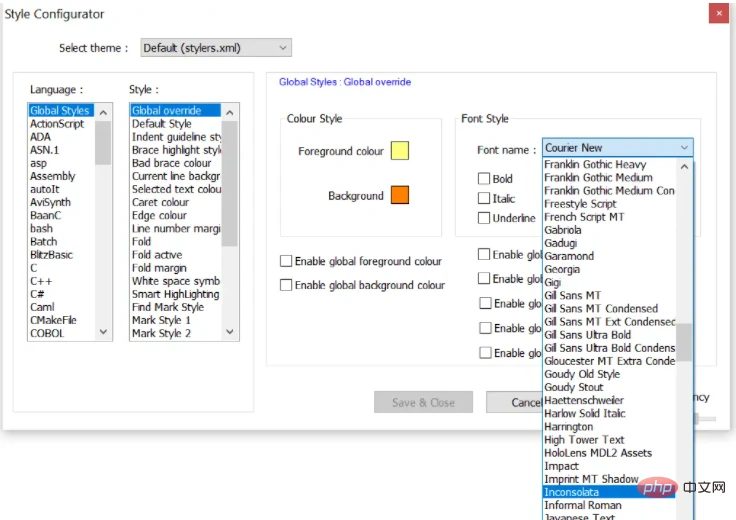Click the yellow Foreground colour swatch
Viewport: 736px width, 520px height.
399,151
